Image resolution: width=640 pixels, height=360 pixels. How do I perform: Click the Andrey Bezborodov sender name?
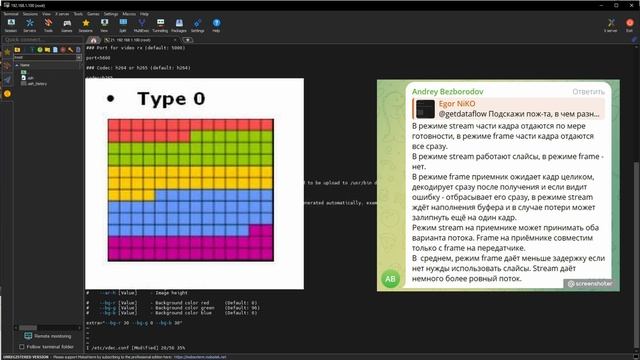[447, 92]
